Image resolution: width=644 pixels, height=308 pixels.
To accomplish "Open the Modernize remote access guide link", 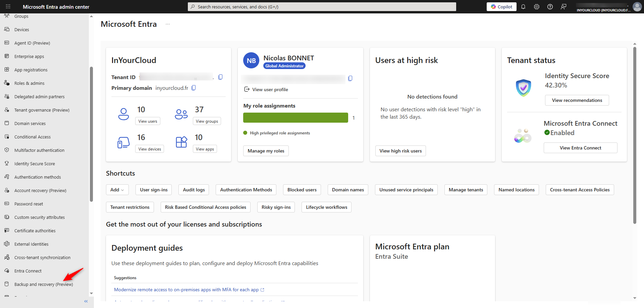I will tap(186, 290).
